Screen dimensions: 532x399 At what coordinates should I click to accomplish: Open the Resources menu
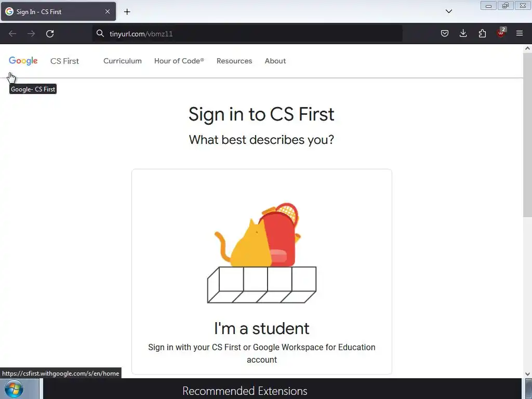point(234,61)
